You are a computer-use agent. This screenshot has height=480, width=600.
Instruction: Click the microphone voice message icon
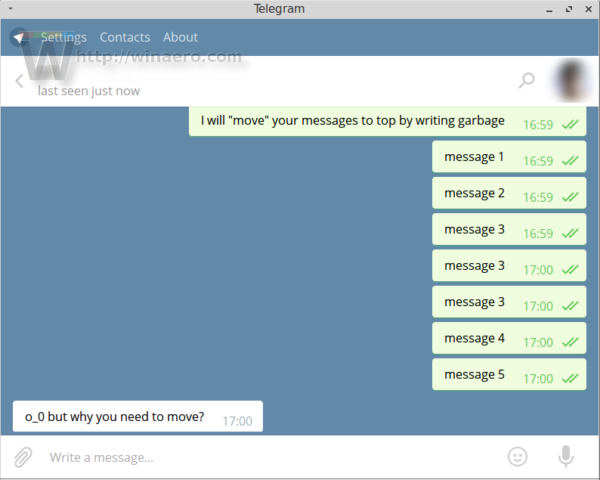(x=566, y=456)
